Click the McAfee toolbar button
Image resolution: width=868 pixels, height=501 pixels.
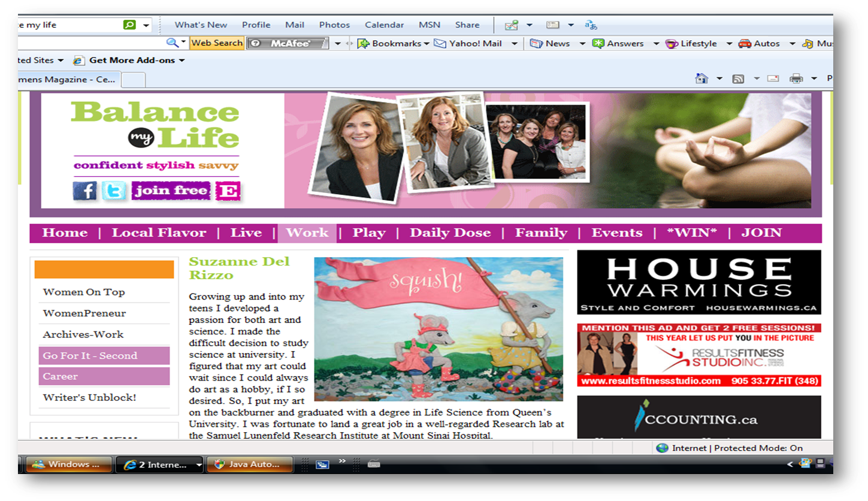[288, 43]
